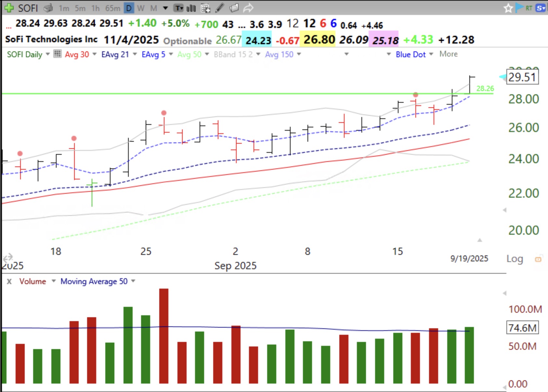Viewport: 548px width, 392px height.
Task: Flag the SOFI symbol
Action: pyautogui.click(x=520, y=7)
